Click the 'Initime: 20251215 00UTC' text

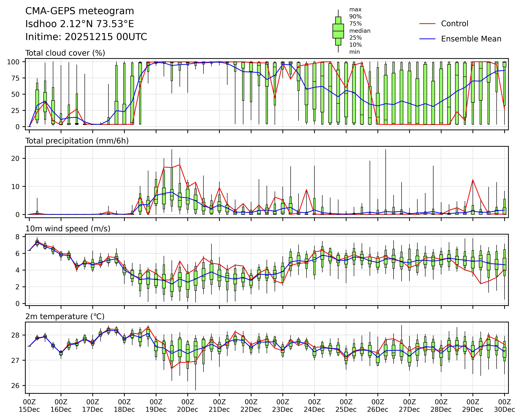(x=86, y=37)
